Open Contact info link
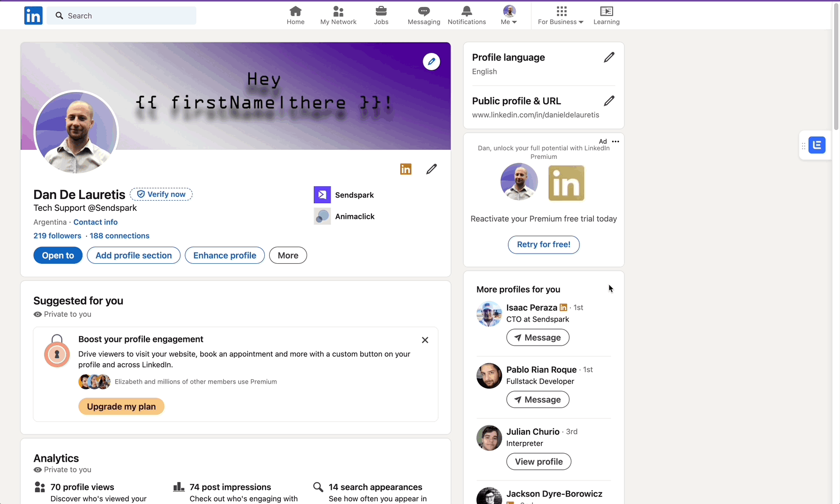Image resolution: width=840 pixels, height=504 pixels. pyautogui.click(x=95, y=222)
